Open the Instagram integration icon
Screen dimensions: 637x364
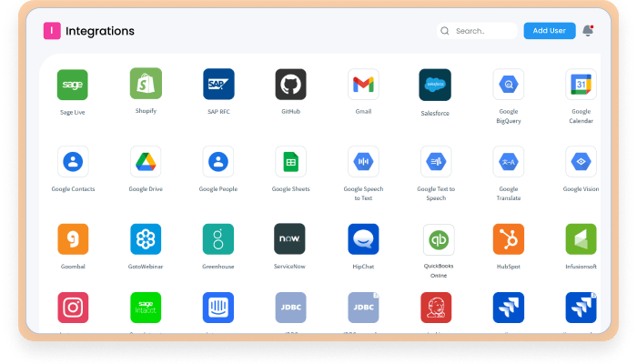coord(73,308)
